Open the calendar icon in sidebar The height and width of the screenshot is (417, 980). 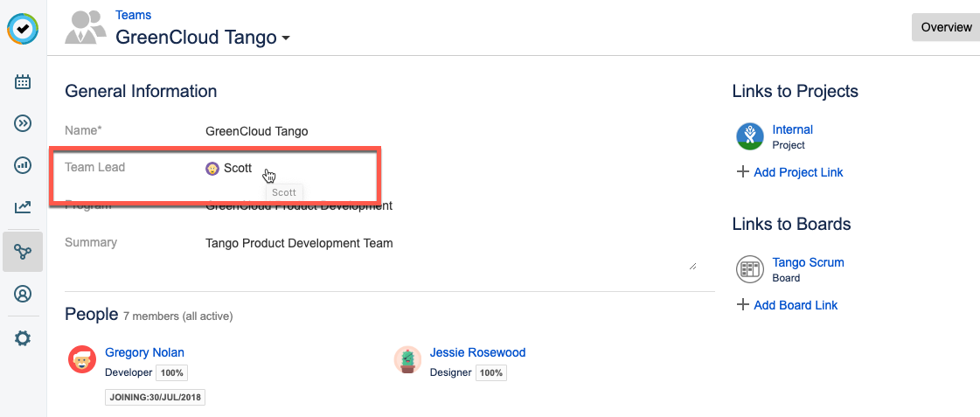23,82
